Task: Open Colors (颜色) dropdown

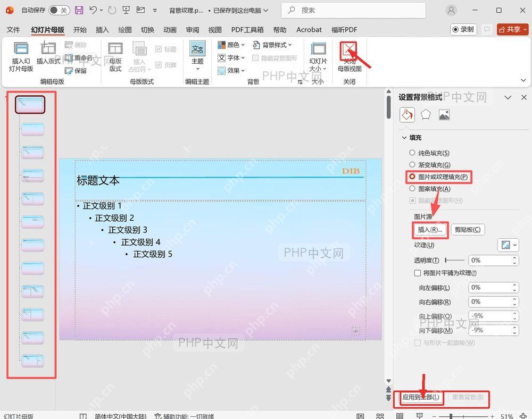Action: click(x=231, y=45)
